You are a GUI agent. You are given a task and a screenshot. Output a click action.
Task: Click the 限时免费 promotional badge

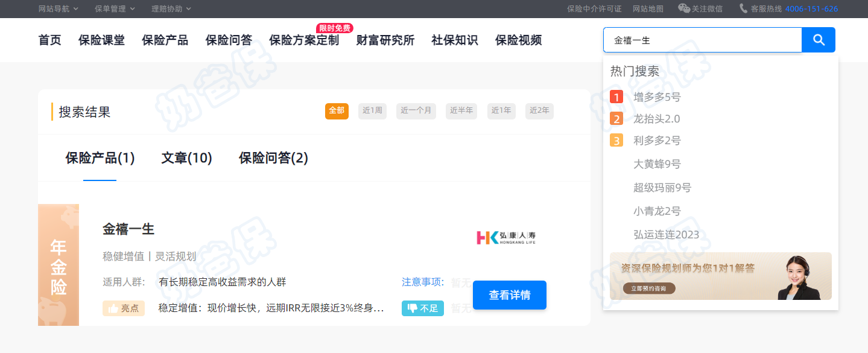coord(334,28)
